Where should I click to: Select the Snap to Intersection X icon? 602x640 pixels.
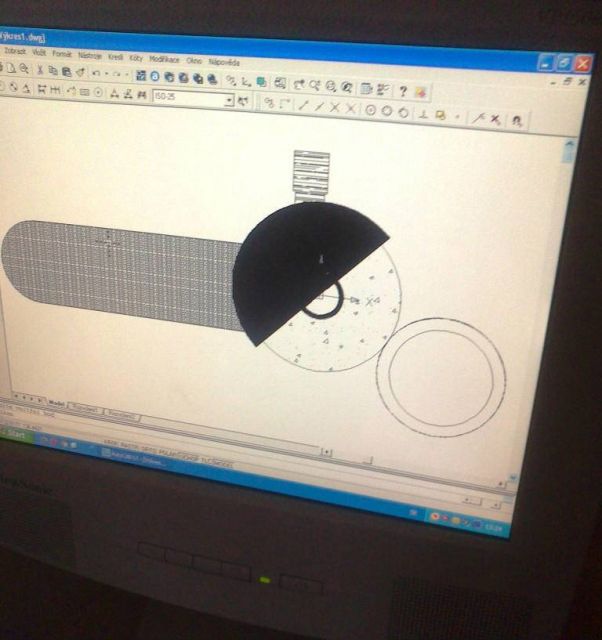[x=335, y=108]
